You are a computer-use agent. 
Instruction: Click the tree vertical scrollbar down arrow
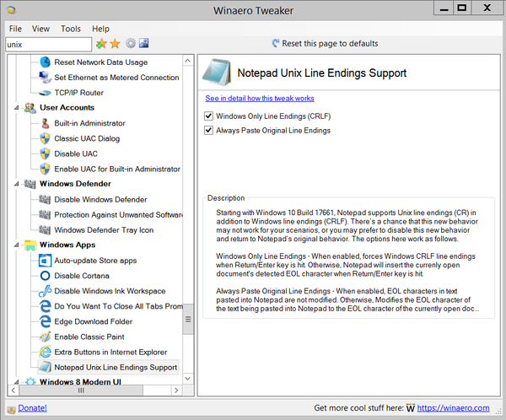click(x=188, y=379)
